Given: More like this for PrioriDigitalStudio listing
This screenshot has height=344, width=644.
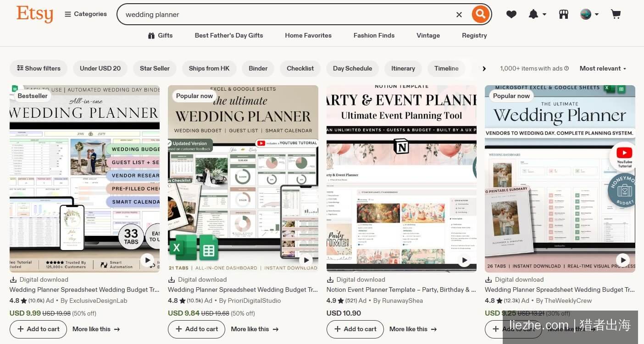Looking at the screenshot, I should tap(255, 329).
